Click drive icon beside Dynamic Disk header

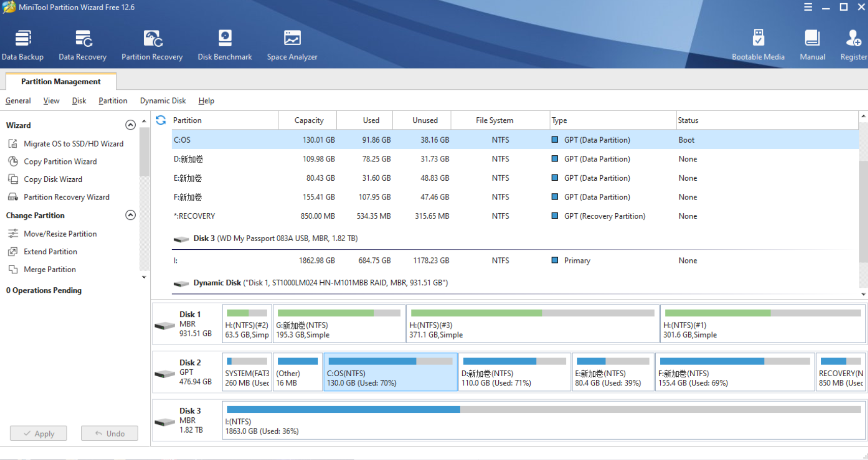pos(181,284)
